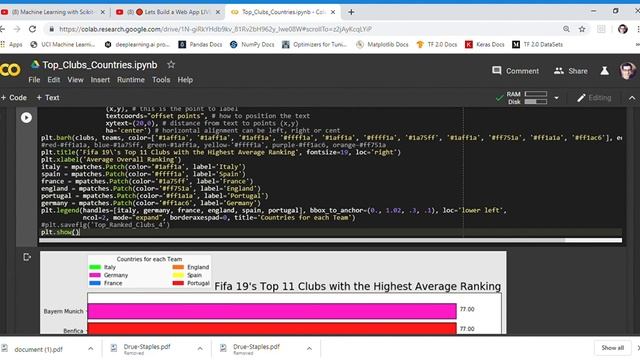Open the Help menu
Screen dimensions: 640x360
point(185,80)
